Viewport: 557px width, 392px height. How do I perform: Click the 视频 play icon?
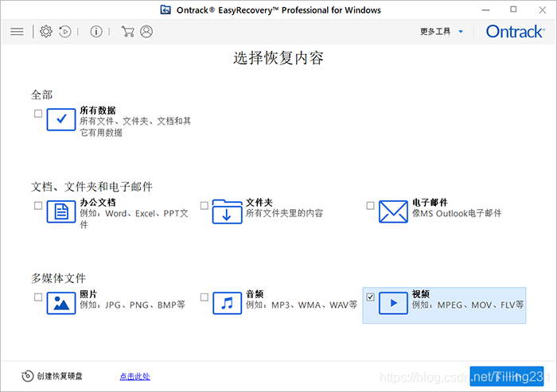point(393,303)
